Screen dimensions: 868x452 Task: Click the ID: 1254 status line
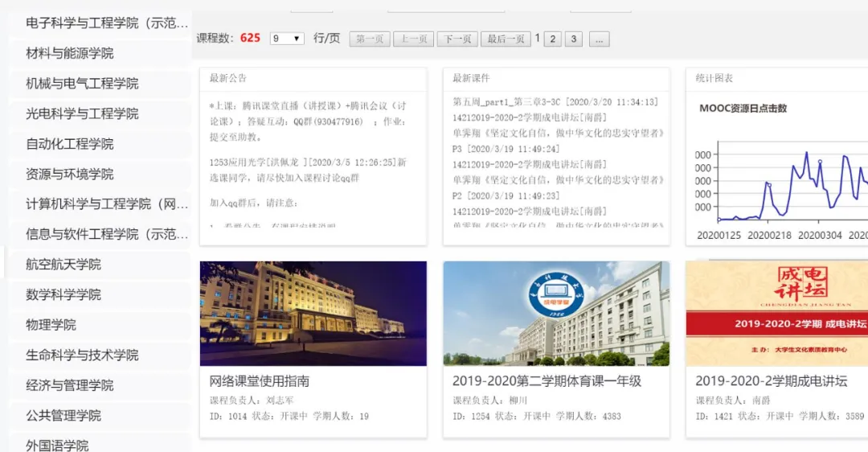tap(537, 416)
